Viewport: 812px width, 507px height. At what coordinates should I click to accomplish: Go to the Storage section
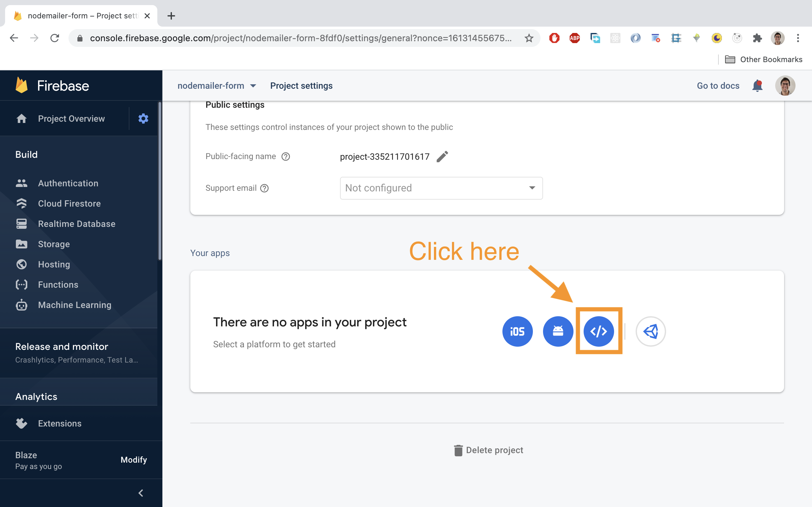(x=54, y=244)
